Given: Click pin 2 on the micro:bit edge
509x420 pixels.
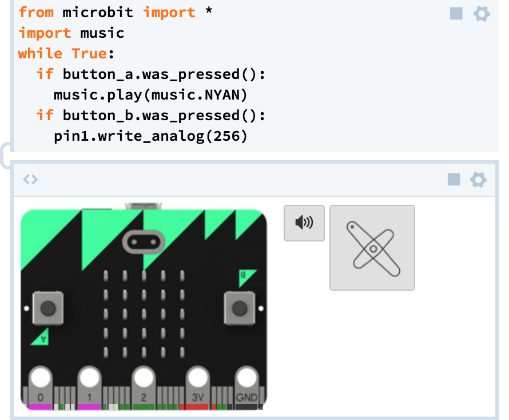Looking at the screenshot, I should pyautogui.click(x=144, y=379).
